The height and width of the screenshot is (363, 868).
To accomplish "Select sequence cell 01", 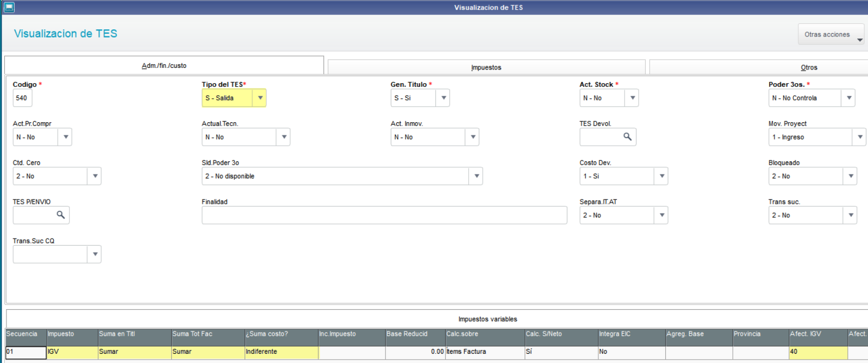I will [26, 352].
